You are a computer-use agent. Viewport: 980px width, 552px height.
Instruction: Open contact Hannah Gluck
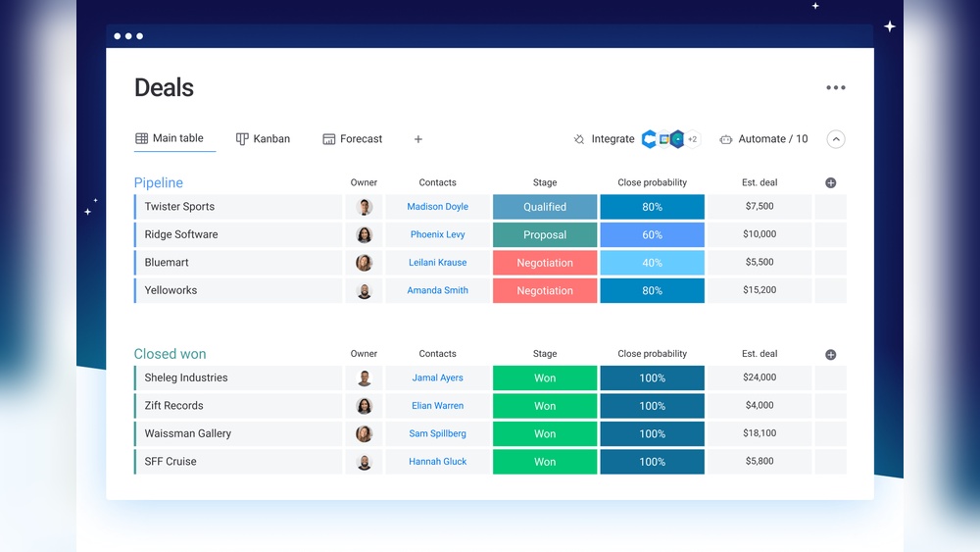(437, 462)
